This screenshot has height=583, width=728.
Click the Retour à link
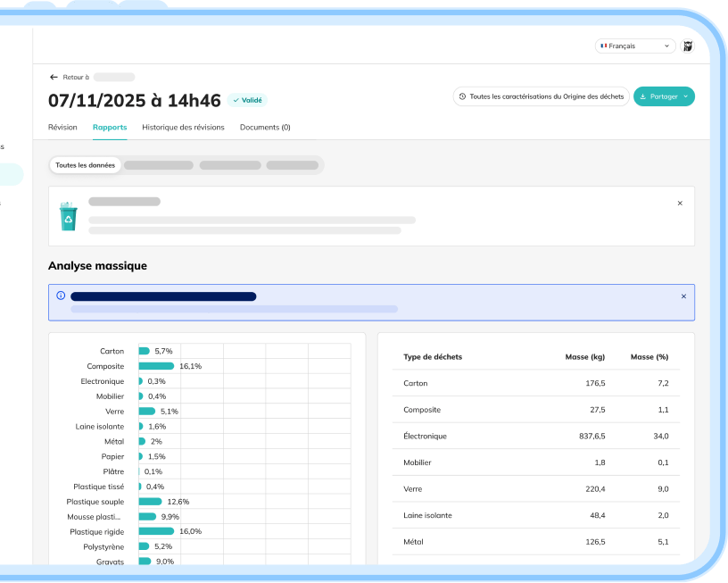point(76,77)
